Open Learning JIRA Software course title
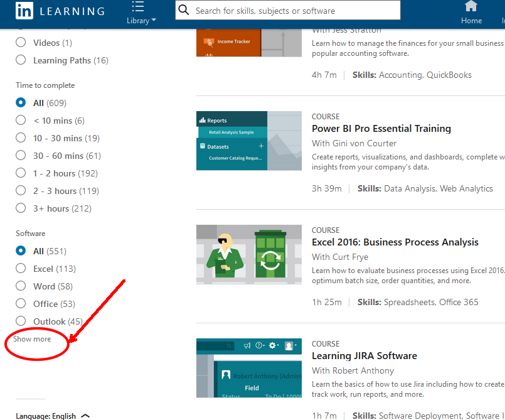The width and height of the screenshot is (505, 420). pyautogui.click(x=364, y=355)
